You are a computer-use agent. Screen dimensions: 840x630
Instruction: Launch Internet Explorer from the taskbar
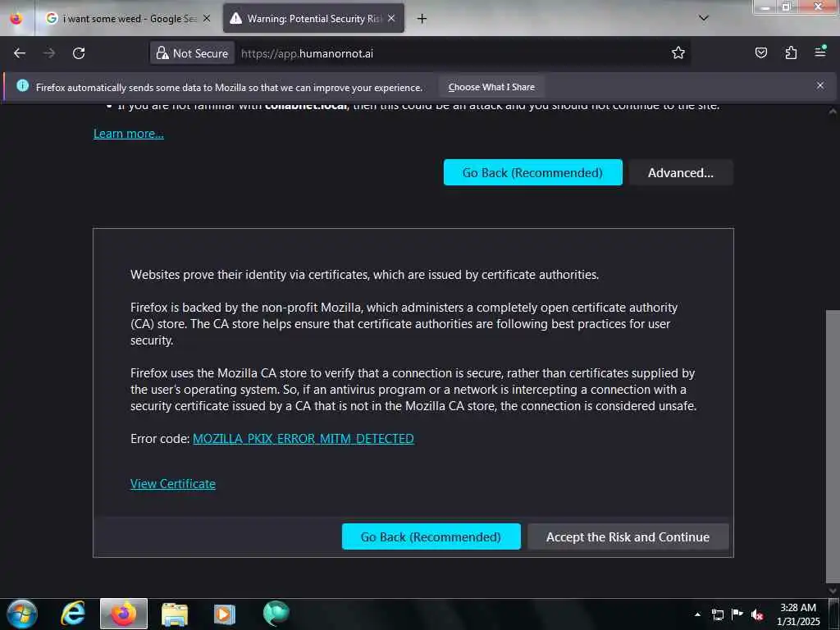(73, 614)
